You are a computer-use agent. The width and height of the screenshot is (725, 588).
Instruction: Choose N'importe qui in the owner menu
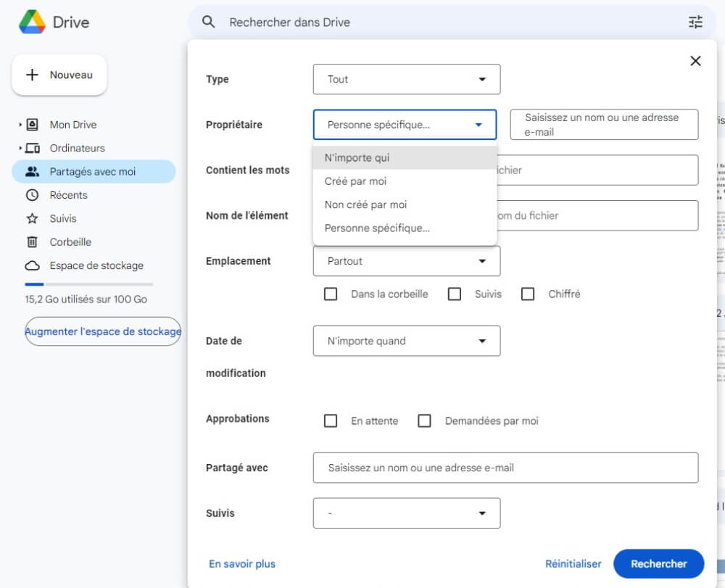point(357,157)
